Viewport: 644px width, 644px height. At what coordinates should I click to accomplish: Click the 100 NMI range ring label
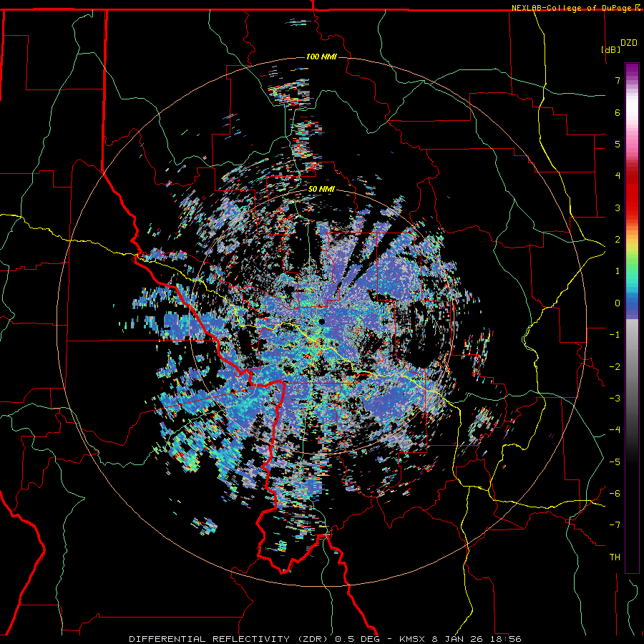point(321,57)
